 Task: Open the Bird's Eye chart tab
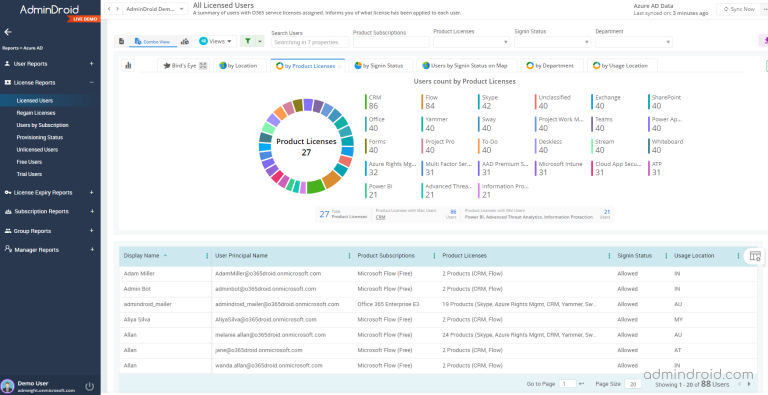[x=180, y=66]
